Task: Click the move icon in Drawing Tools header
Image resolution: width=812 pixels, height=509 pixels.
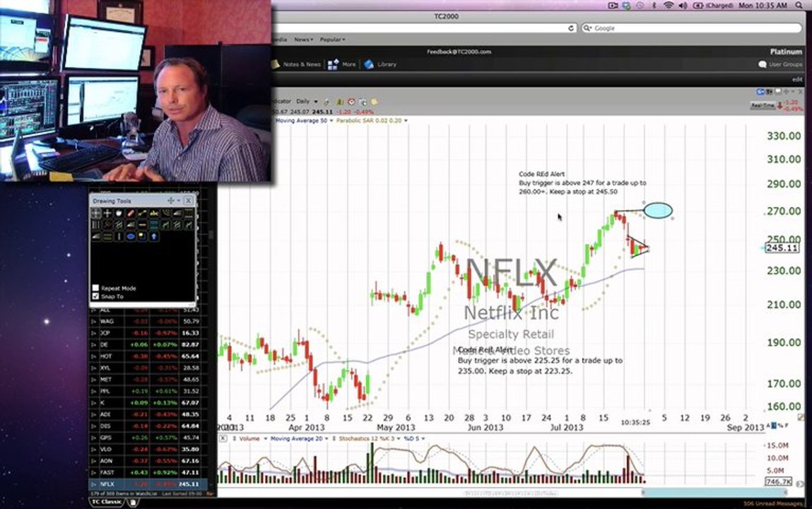Action: point(171,200)
